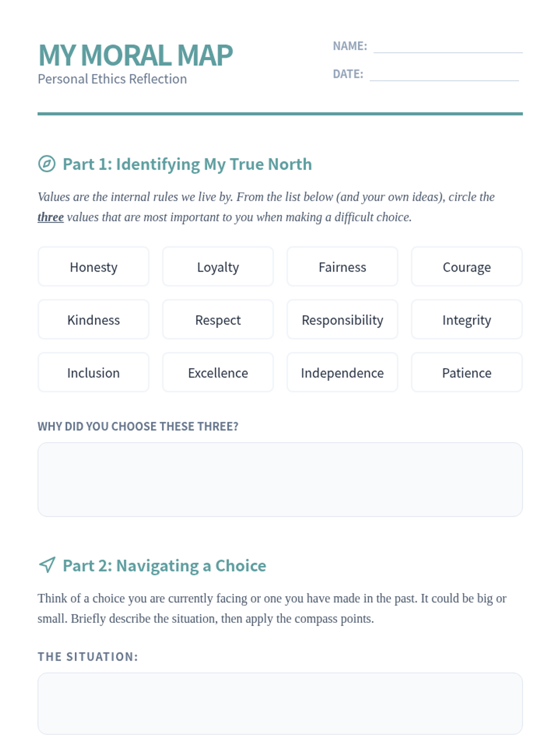Select the Inclusion value box
The width and height of the screenshot is (560, 747).
pyautogui.click(x=93, y=373)
